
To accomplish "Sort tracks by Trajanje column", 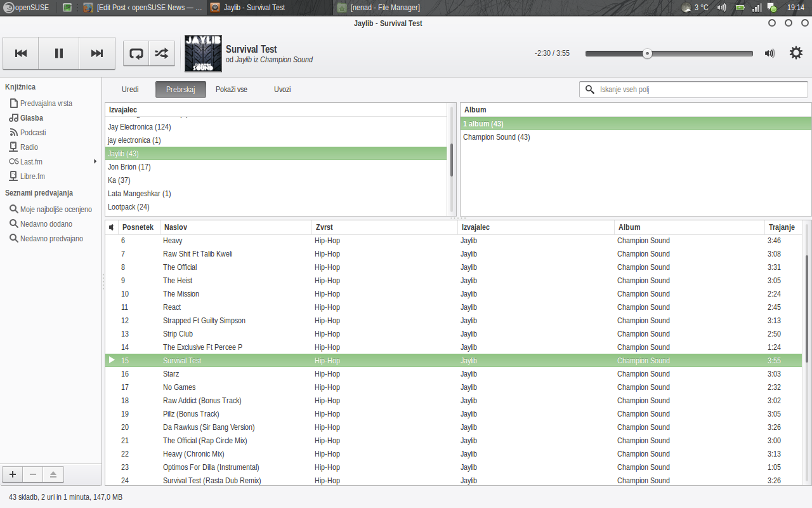I will point(783,227).
